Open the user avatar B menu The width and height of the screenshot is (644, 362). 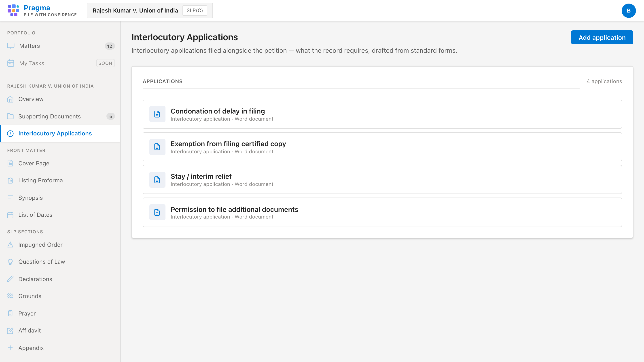[629, 11]
